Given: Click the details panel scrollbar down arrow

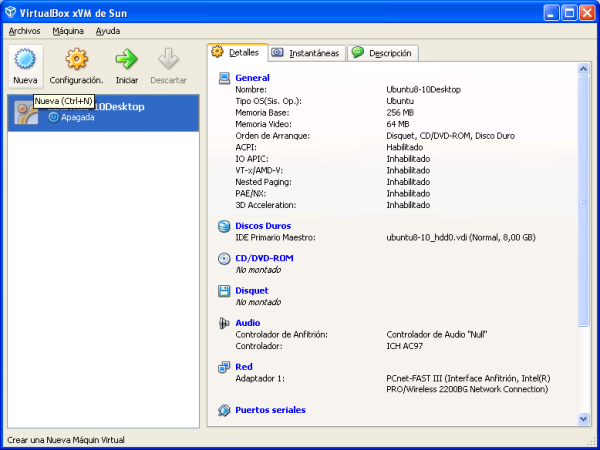Looking at the screenshot, I should point(584,419).
